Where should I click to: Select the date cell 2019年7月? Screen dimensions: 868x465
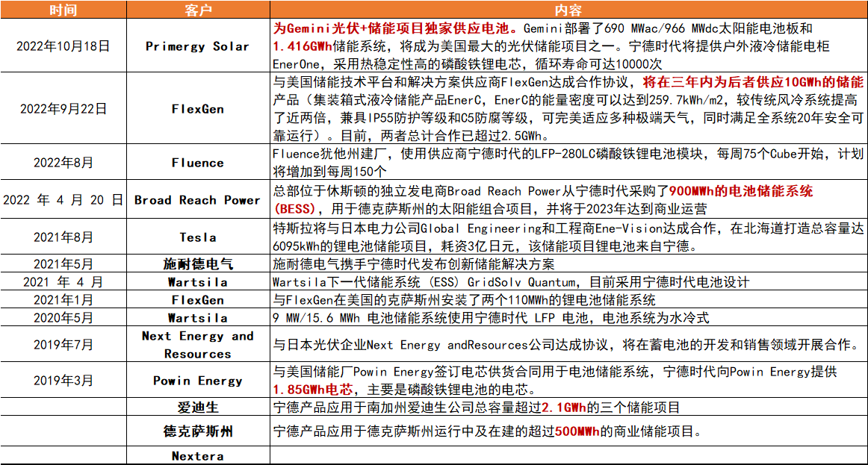click(x=63, y=345)
